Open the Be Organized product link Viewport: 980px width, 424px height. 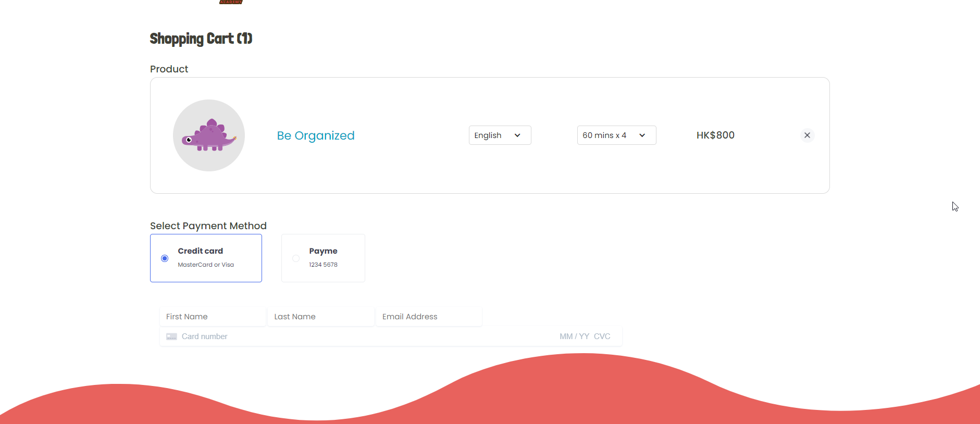[x=316, y=135]
